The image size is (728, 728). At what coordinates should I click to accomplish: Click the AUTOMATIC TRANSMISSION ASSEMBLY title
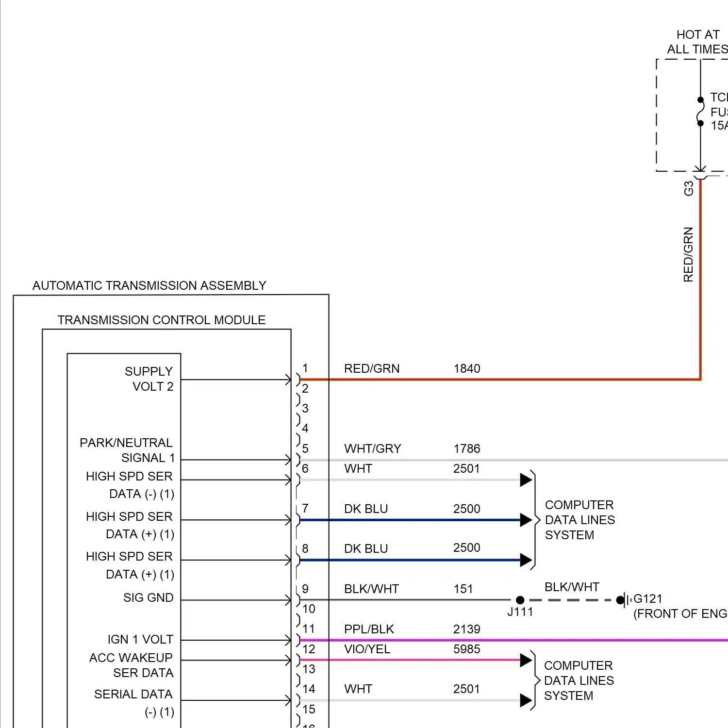(149, 285)
